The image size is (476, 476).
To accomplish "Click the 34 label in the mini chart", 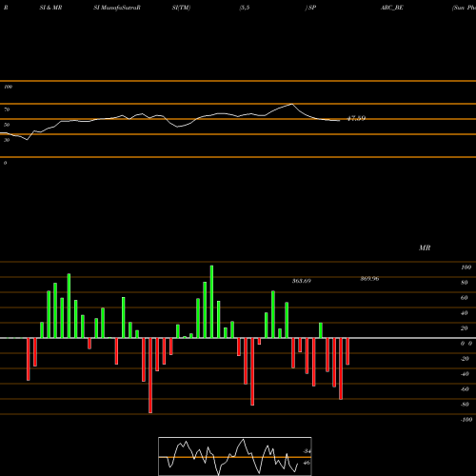I will tap(307, 451).
